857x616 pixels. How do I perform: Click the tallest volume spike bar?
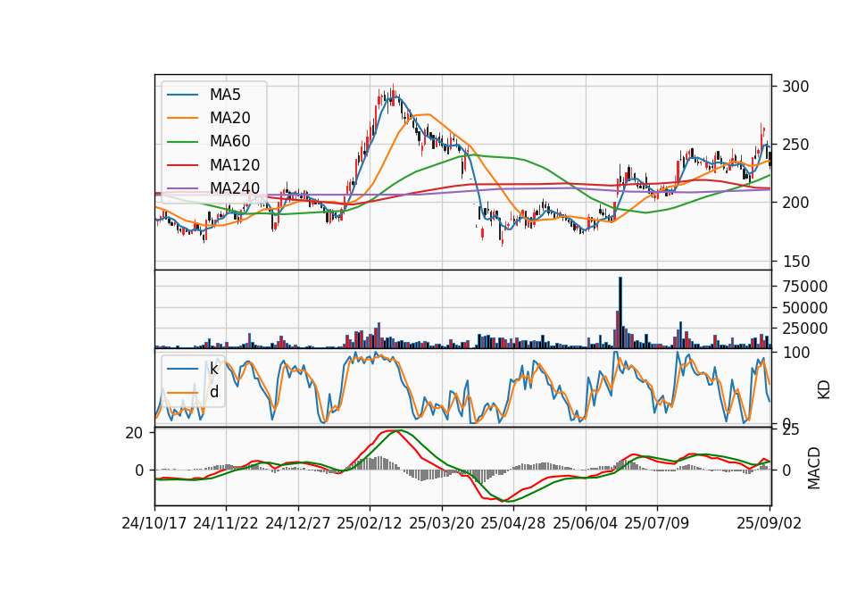(x=620, y=312)
